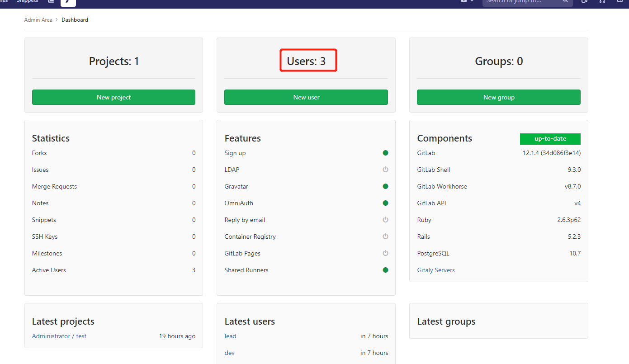The width and height of the screenshot is (629, 364).
Task: Open the Administrator / test project link
Action: point(59,336)
